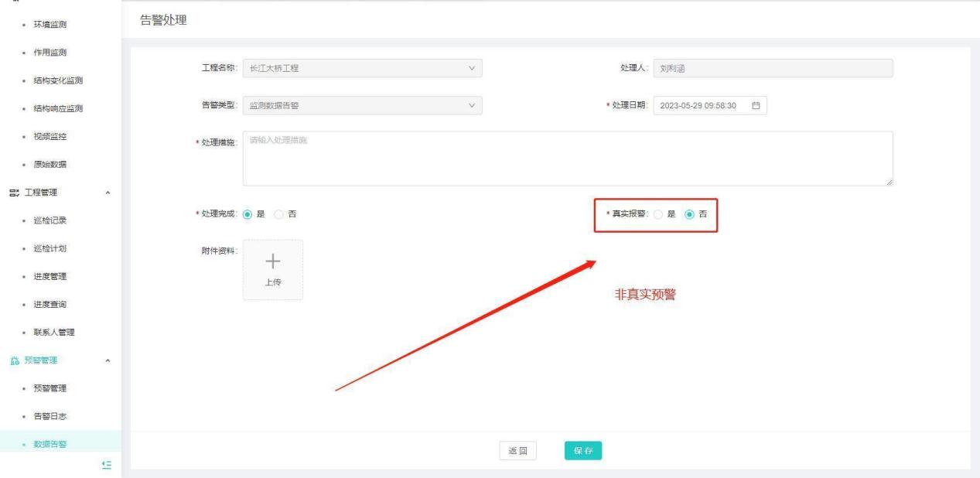Screen dimensions: 980x478
Task: Click the 处理人 field showing 刘利涵
Action: pos(772,69)
